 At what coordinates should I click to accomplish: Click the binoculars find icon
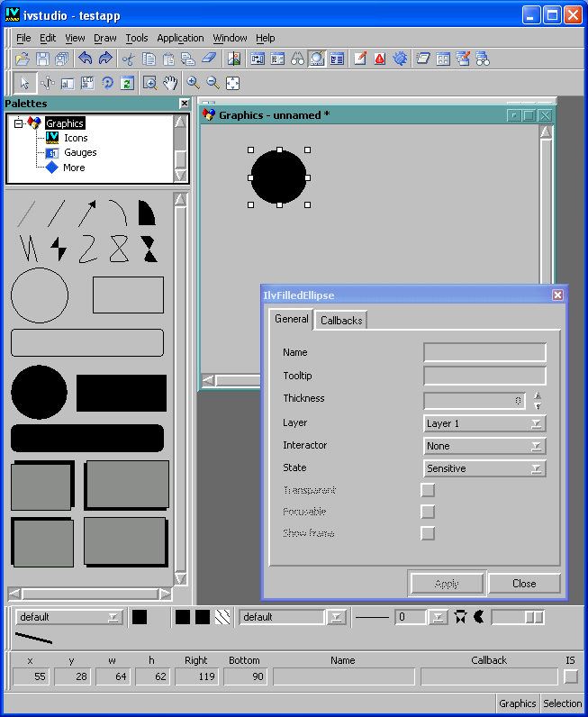tap(297, 59)
